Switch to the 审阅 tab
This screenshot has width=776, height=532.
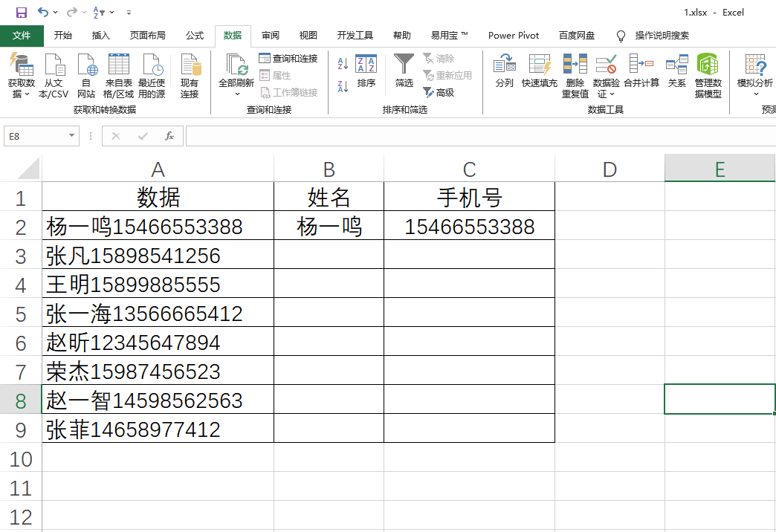pos(271,36)
